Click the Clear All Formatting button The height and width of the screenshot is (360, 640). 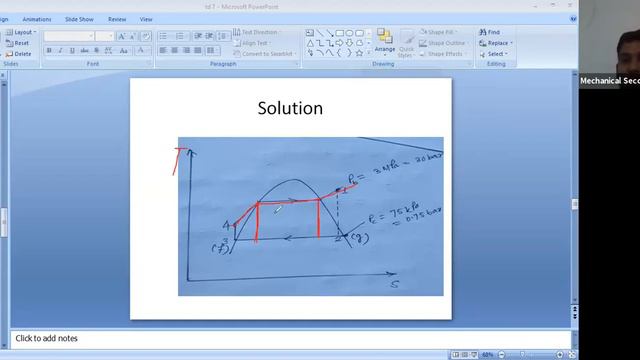tap(146, 37)
